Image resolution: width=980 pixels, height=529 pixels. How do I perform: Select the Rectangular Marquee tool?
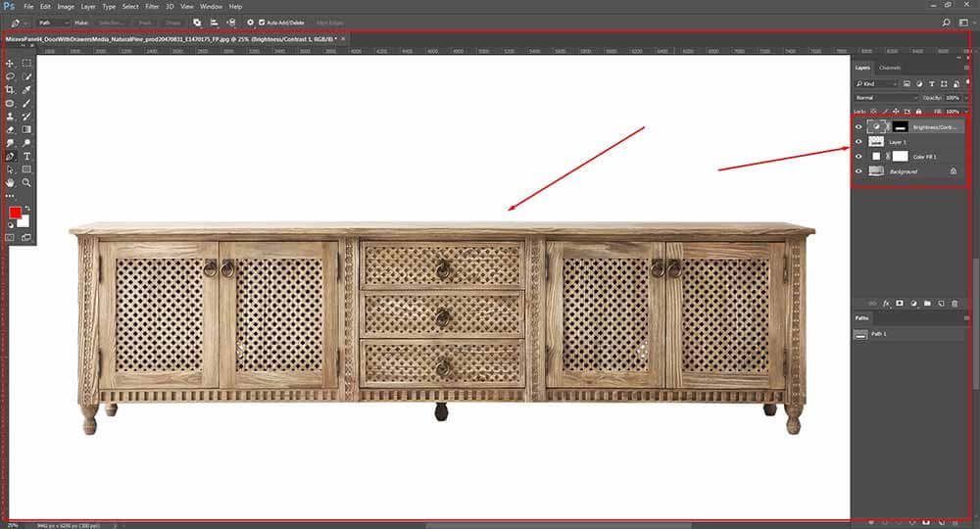26,63
